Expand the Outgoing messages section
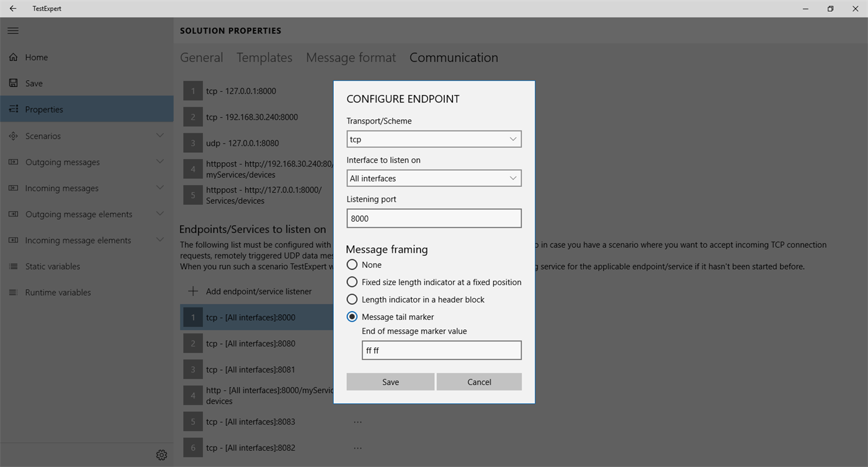 click(159, 162)
